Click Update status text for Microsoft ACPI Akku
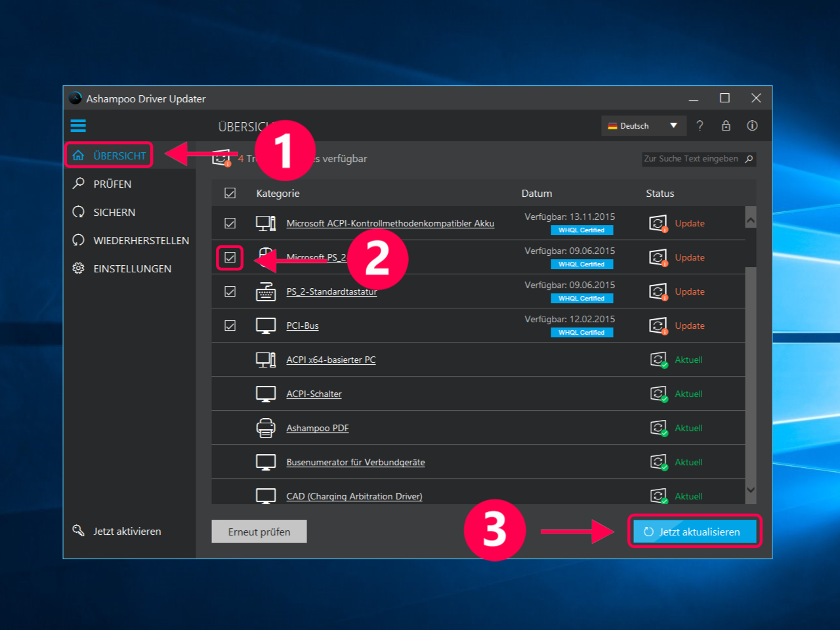840x630 pixels. (x=690, y=223)
